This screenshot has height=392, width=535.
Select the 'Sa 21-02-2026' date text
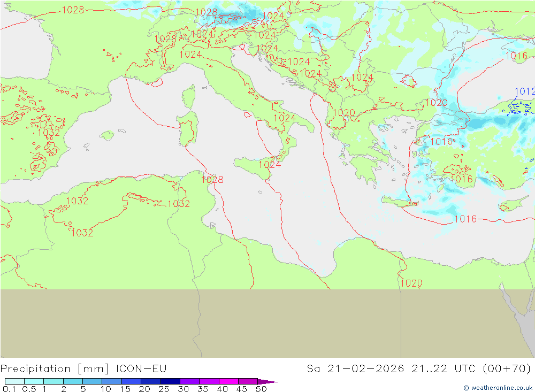pos(355,368)
